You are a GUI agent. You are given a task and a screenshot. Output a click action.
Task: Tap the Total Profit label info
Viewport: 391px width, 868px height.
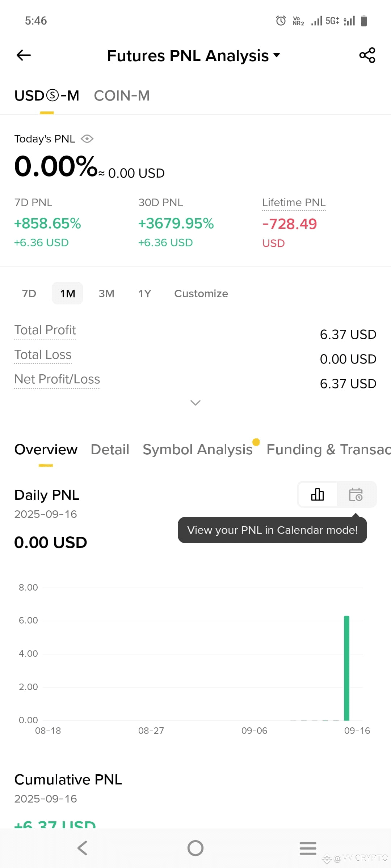45,330
